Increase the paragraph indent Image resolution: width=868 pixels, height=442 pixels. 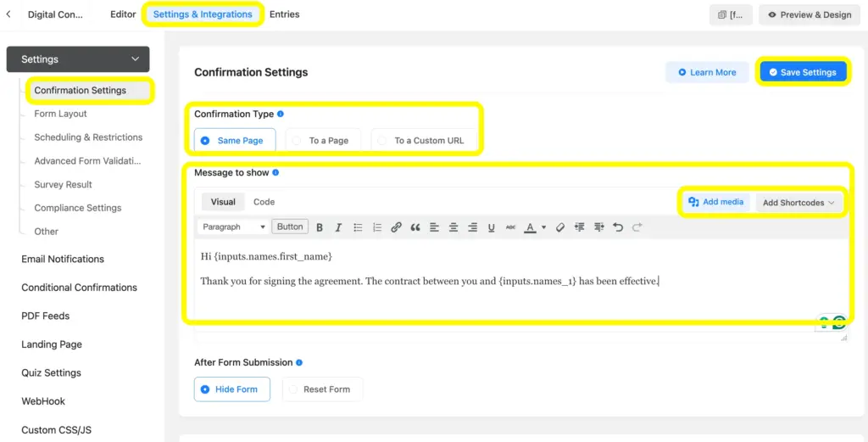pyautogui.click(x=599, y=227)
